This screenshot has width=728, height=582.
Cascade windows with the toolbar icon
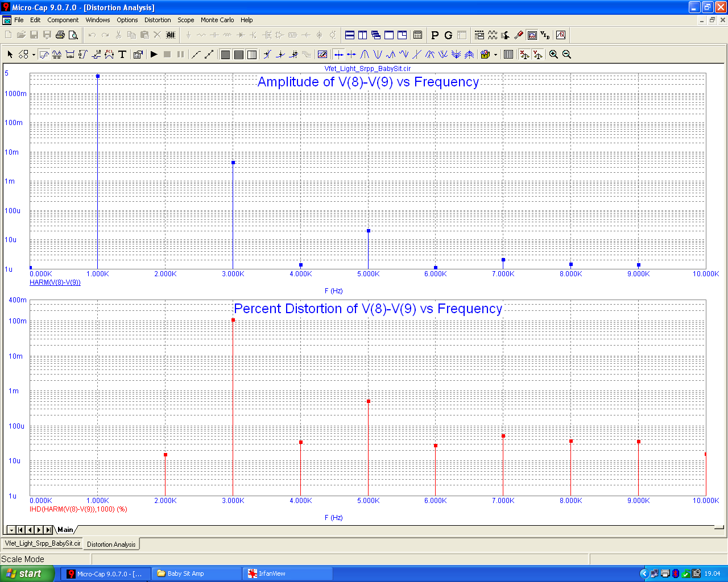coord(376,35)
